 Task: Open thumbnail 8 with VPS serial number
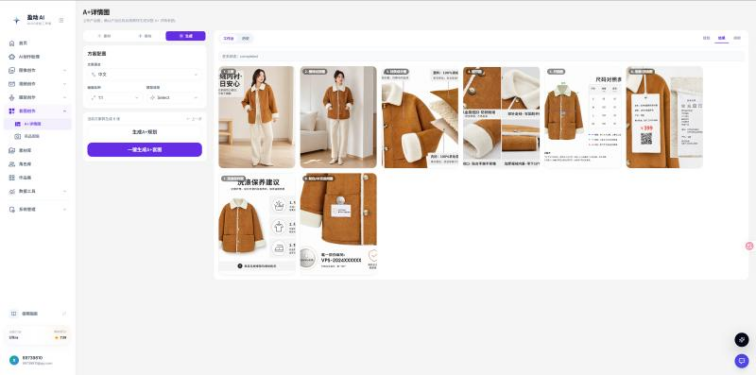coord(338,224)
